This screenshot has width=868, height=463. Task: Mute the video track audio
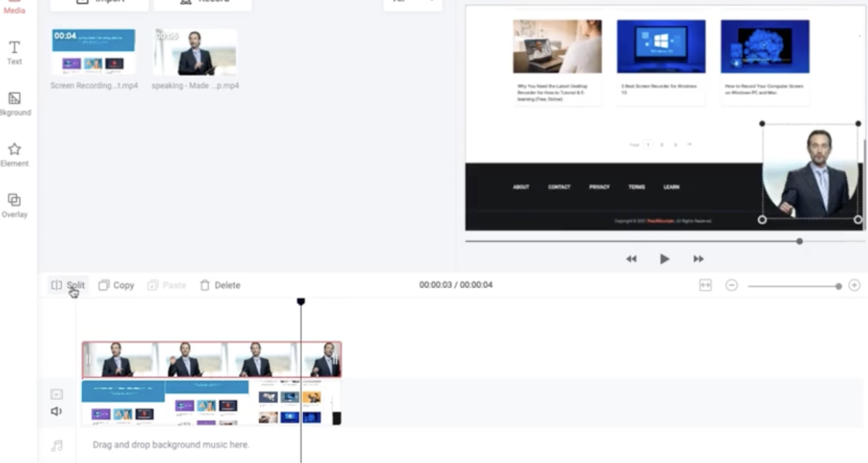click(x=56, y=412)
